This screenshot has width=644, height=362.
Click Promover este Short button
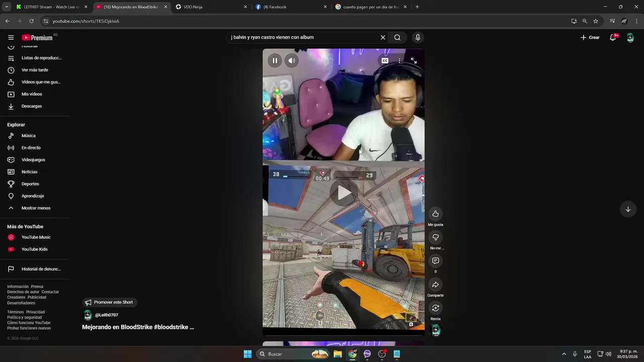109,302
